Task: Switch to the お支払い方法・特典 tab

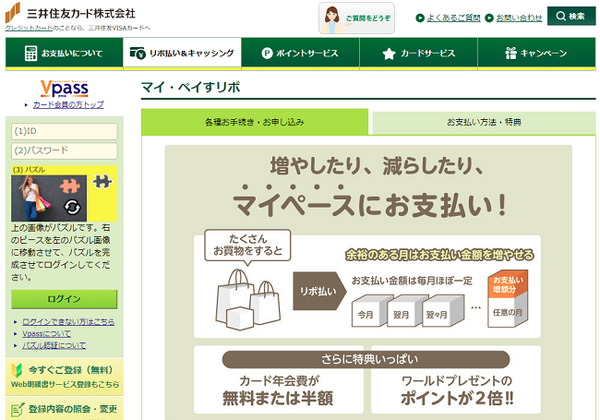Action: (x=484, y=122)
